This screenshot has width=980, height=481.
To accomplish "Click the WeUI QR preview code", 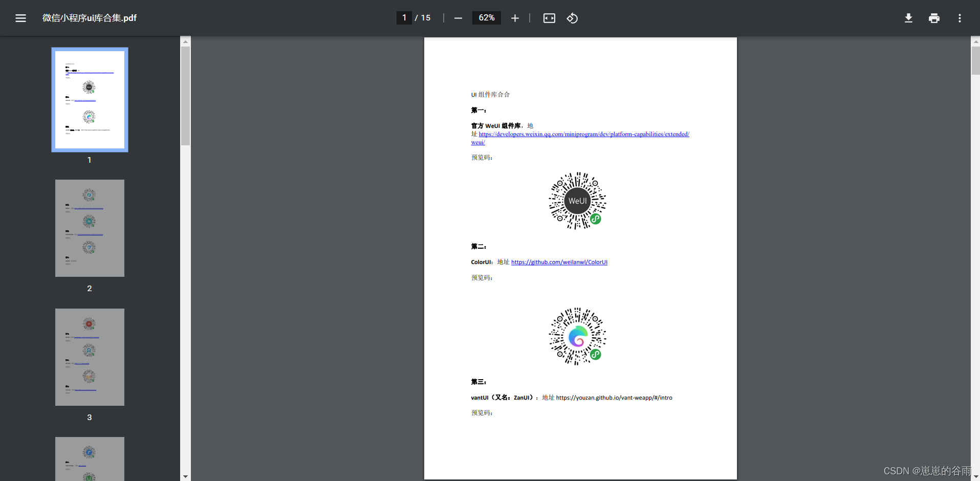I will coord(578,201).
